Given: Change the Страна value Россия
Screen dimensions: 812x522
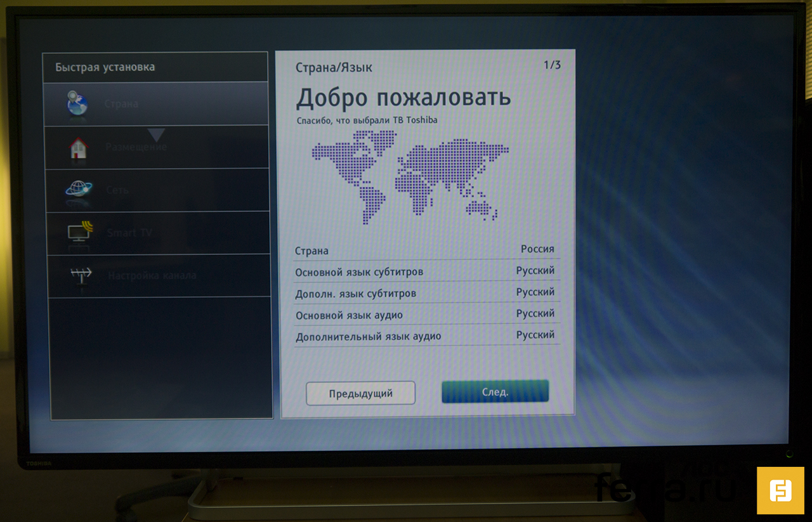Looking at the screenshot, I should coord(537,249).
